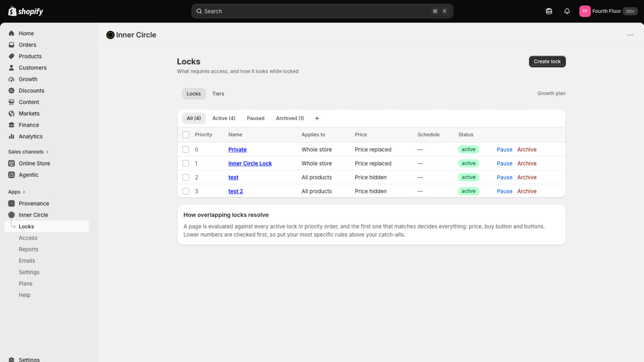Screen dimensions: 644x362
Task: Open Plans in Inner Circle submenu
Action: point(25,284)
